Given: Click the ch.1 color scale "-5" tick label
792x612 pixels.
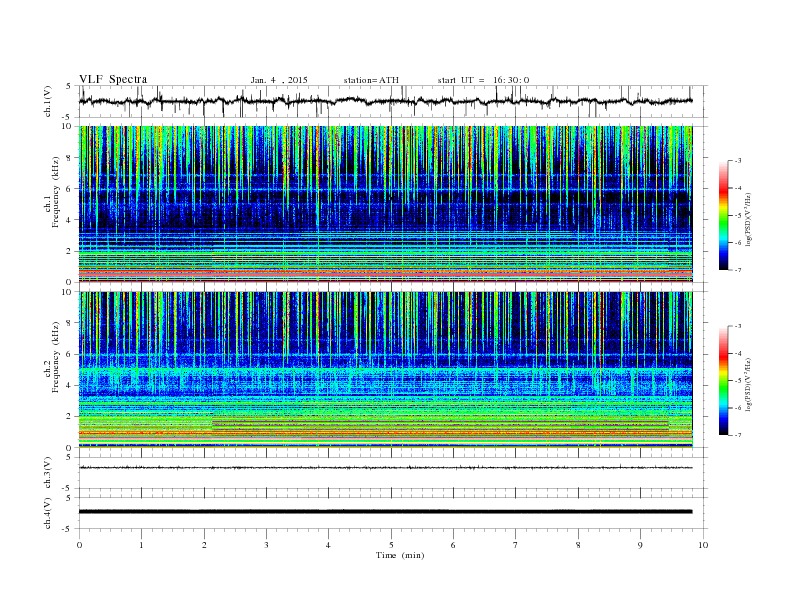Looking at the screenshot, I should tap(738, 216).
